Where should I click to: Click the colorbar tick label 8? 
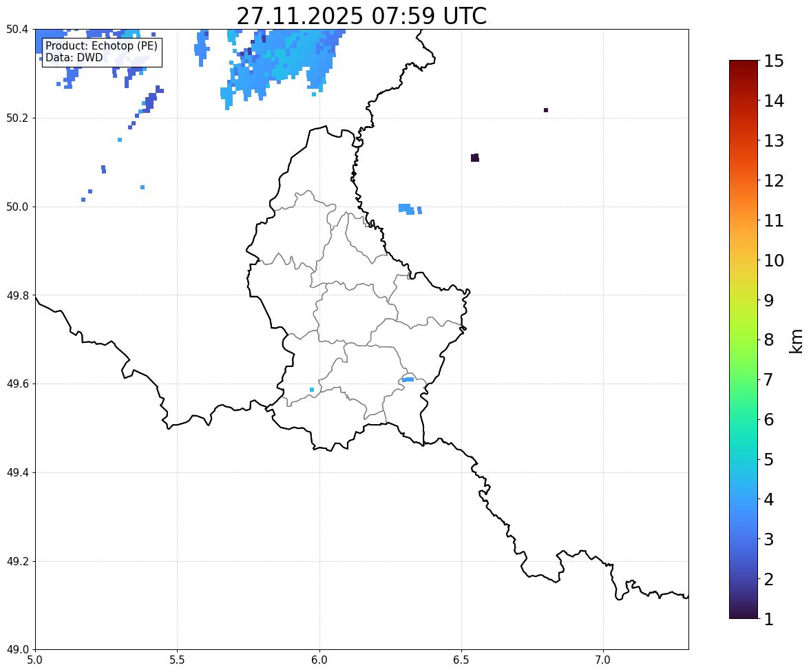pyautogui.click(x=769, y=340)
